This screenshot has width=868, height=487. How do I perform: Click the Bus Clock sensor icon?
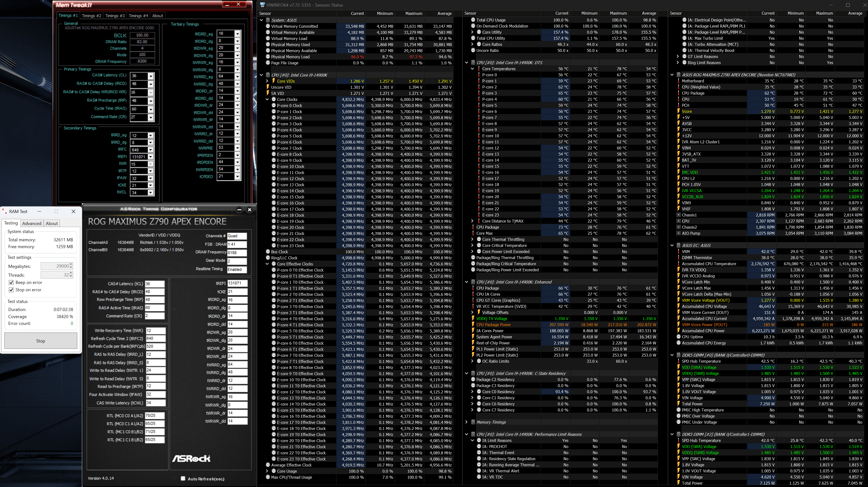[268, 252]
